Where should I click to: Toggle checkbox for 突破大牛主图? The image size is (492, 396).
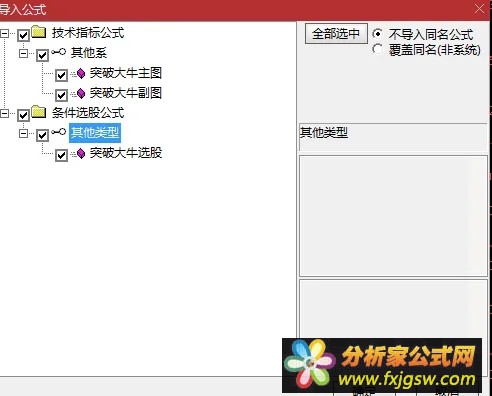(61, 75)
